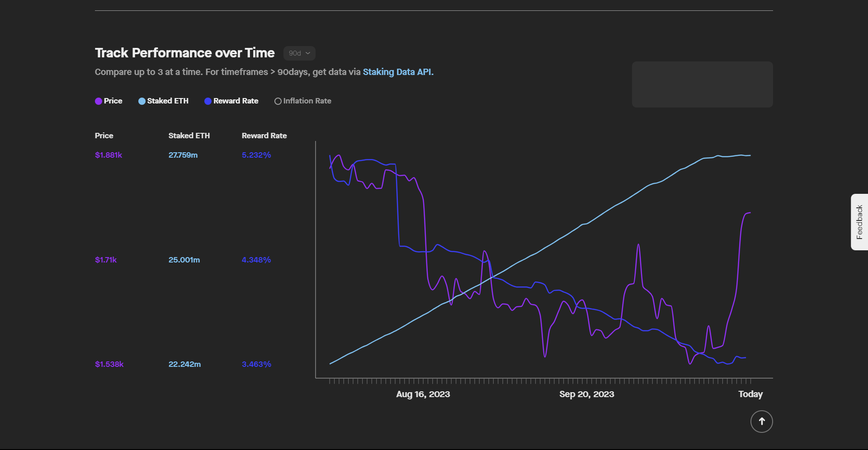Screen dimensions: 868x450
Task: Open the 90d timeframe dropdown
Action: (299, 53)
